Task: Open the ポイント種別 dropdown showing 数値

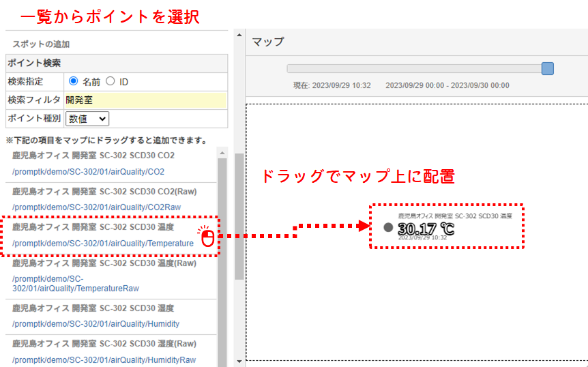Action: click(x=87, y=119)
